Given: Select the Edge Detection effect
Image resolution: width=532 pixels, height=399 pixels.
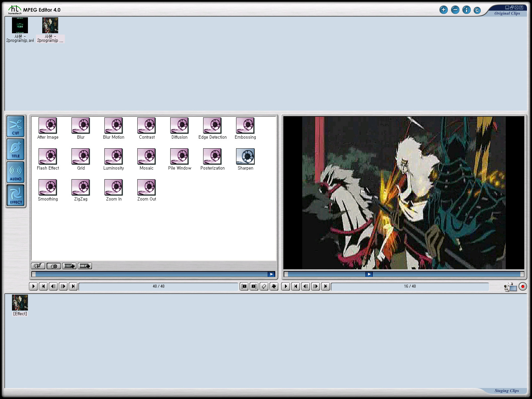Looking at the screenshot, I should [212, 128].
